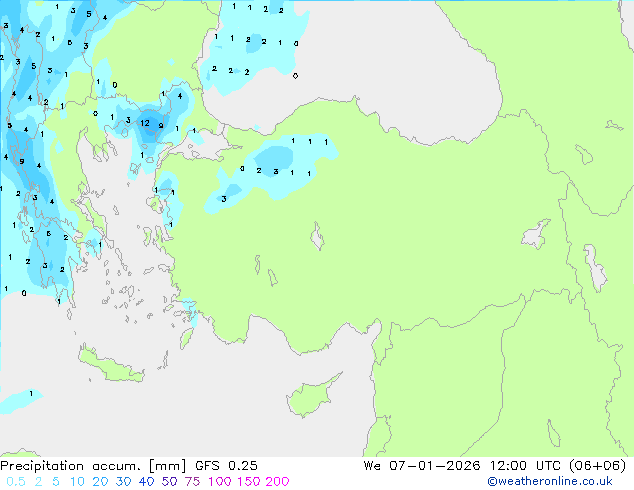This screenshot has height=490, width=634.
Task: Click the '(06+06)' forecast step text
Action: pyautogui.click(x=598, y=466)
